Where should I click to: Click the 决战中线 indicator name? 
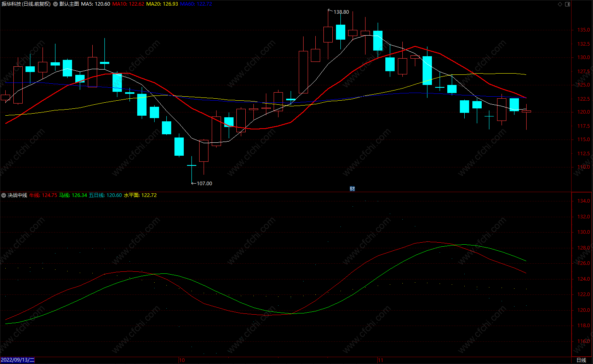click(17, 195)
